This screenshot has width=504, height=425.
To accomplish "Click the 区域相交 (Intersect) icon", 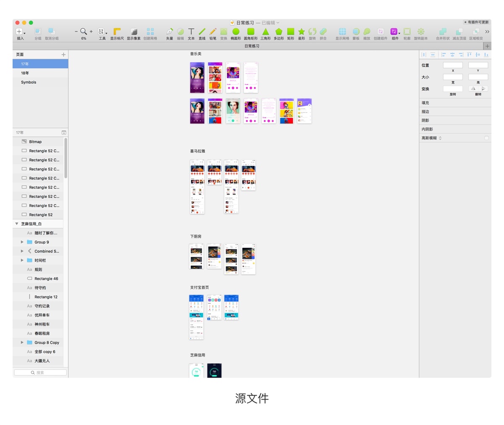I will click(476, 31).
